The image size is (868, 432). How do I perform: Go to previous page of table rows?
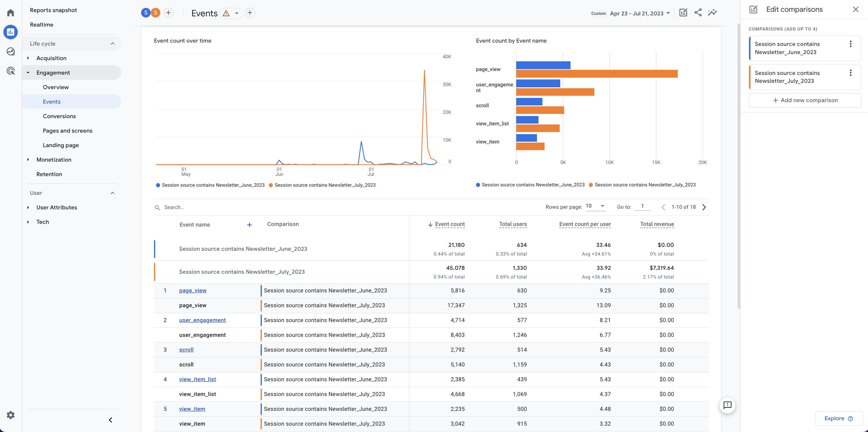click(x=663, y=207)
